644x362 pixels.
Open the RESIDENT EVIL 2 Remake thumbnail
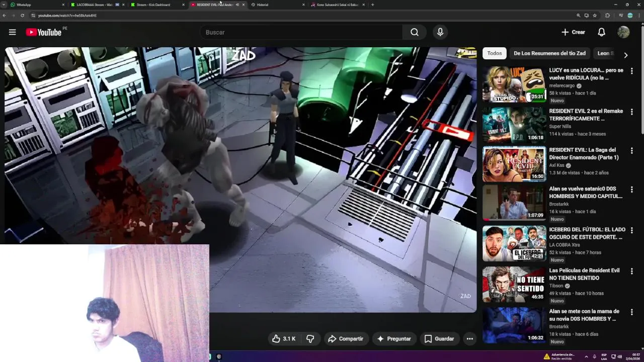[x=514, y=125]
